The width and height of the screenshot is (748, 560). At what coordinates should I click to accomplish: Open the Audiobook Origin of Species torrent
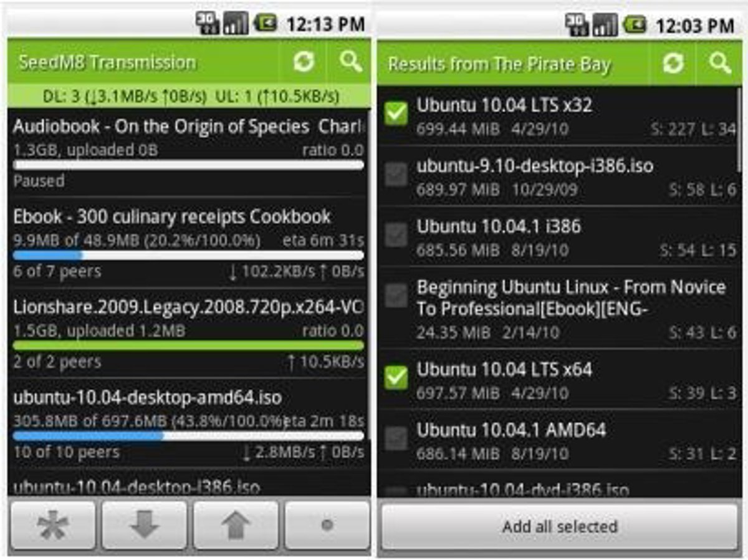point(188,153)
